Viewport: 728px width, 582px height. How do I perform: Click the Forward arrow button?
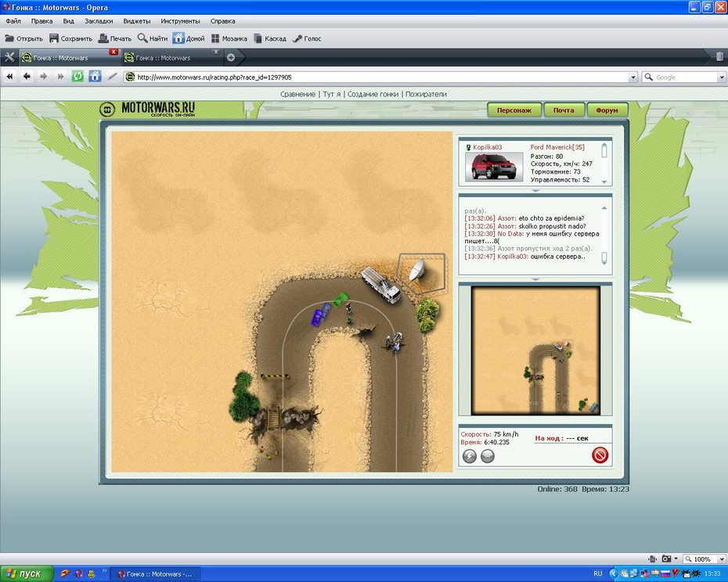(x=44, y=77)
